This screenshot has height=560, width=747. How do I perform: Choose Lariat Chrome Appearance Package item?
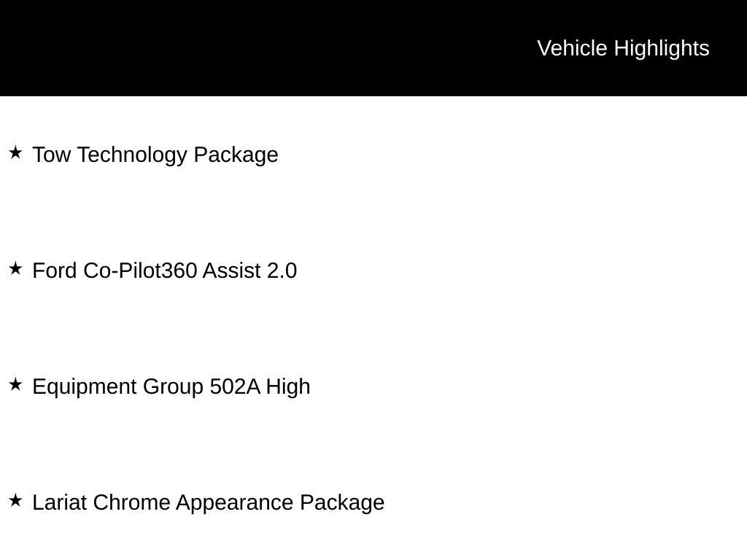pos(209,502)
